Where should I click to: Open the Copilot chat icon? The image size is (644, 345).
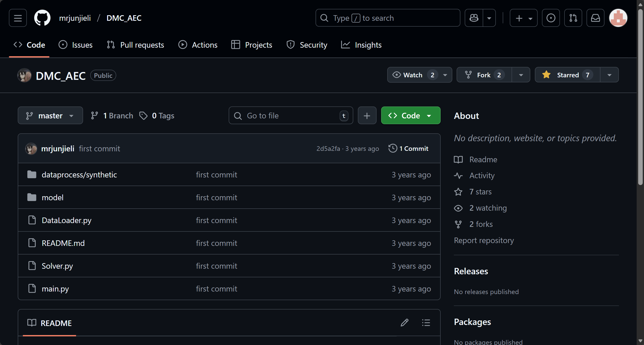coord(474,18)
